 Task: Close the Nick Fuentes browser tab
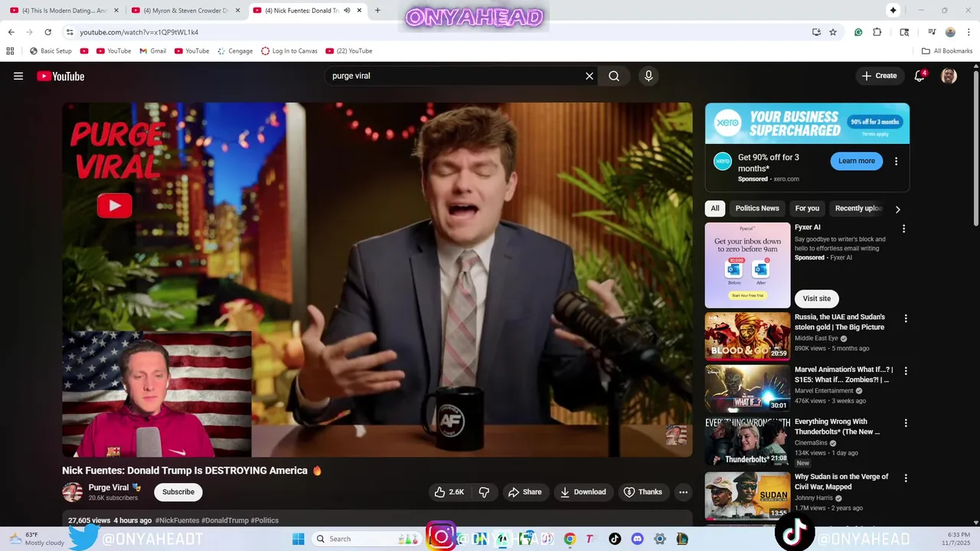tap(359, 11)
